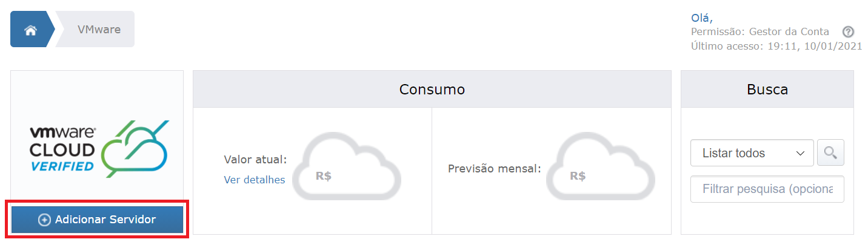Click the Adicionar Servidor button

coord(97,220)
